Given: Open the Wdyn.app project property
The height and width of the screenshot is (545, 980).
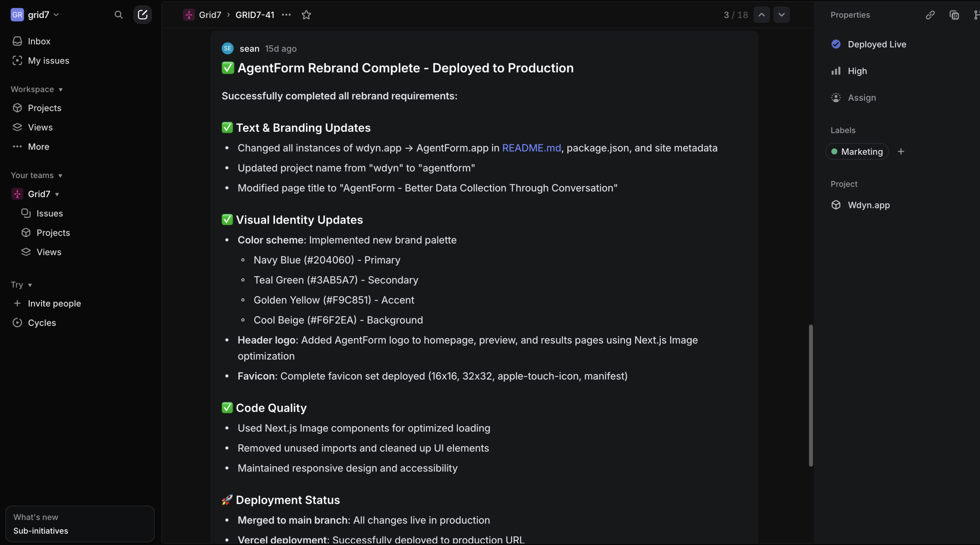Looking at the screenshot, I should pos(861,205).
